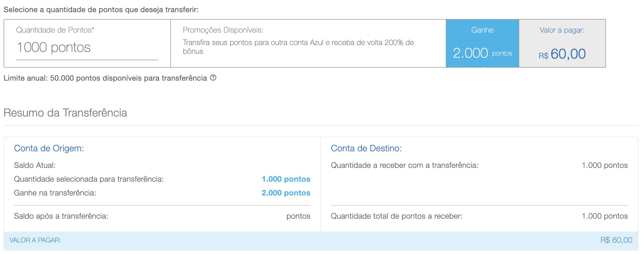Image resolution: width=644 pixels, height=254 pixels.
Task: Click 'Quantidade total de pontos a receber' label
Action: (x=397, y=216)
